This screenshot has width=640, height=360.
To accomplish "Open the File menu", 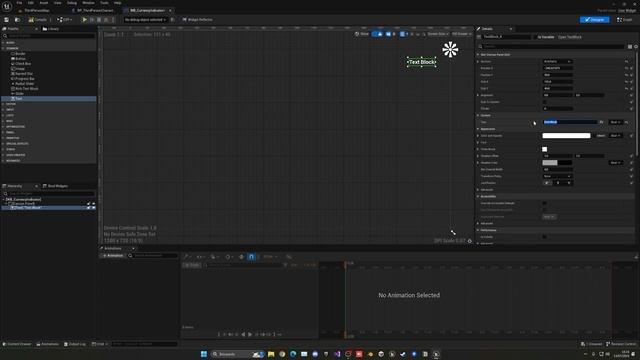I will [19, 3].
